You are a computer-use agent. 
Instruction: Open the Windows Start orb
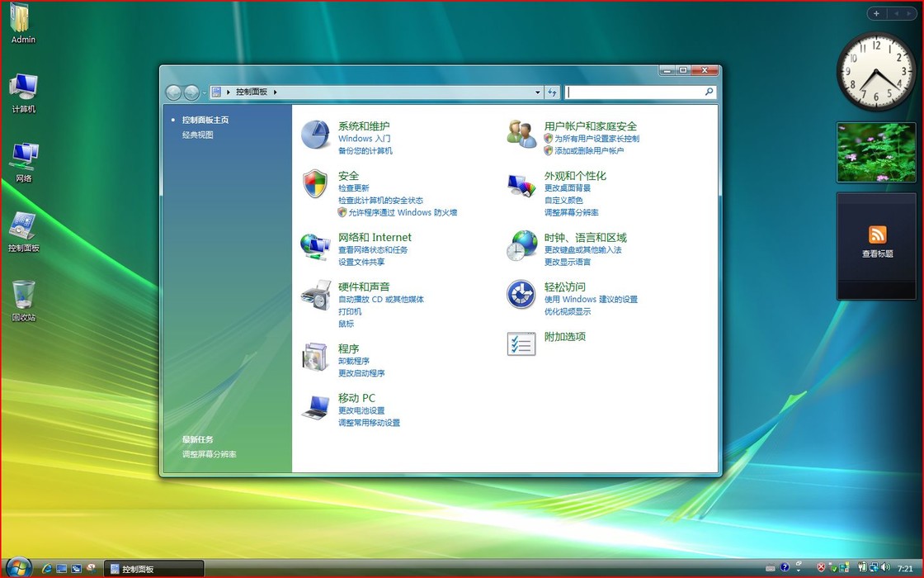tap(18, 566)
